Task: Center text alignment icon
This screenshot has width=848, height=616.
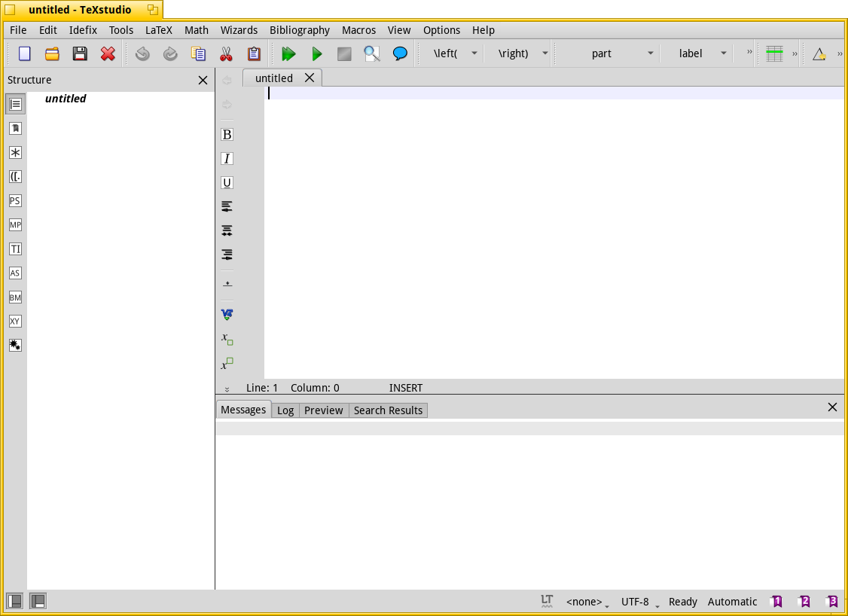Action: [x=227, y=231]
